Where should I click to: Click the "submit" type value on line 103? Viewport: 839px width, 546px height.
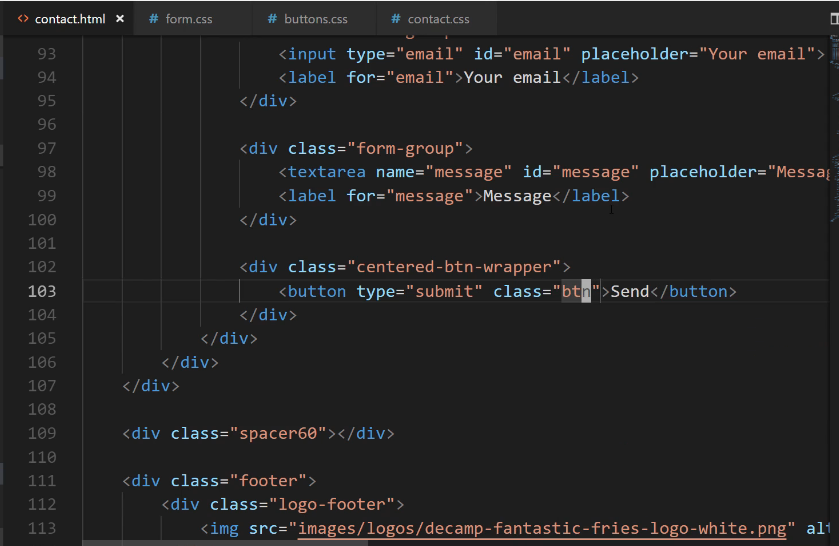(x=444, y=291)
